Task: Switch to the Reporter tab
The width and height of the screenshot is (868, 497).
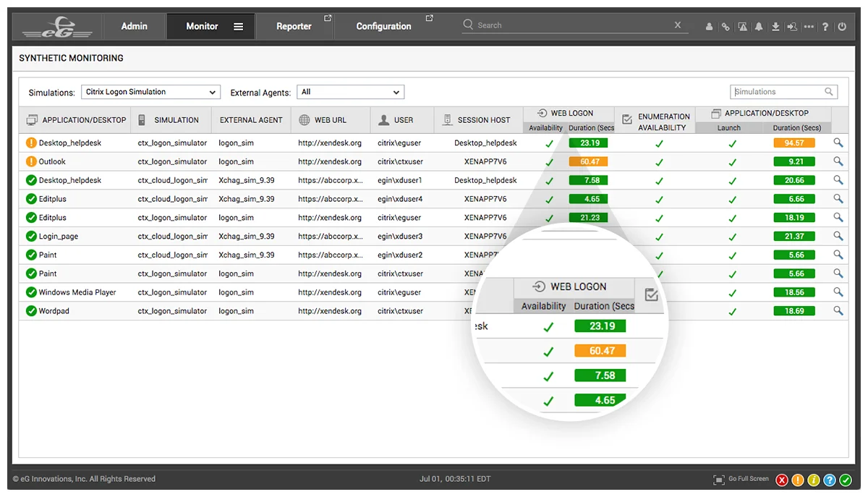Action: click(x=294, y=26)
